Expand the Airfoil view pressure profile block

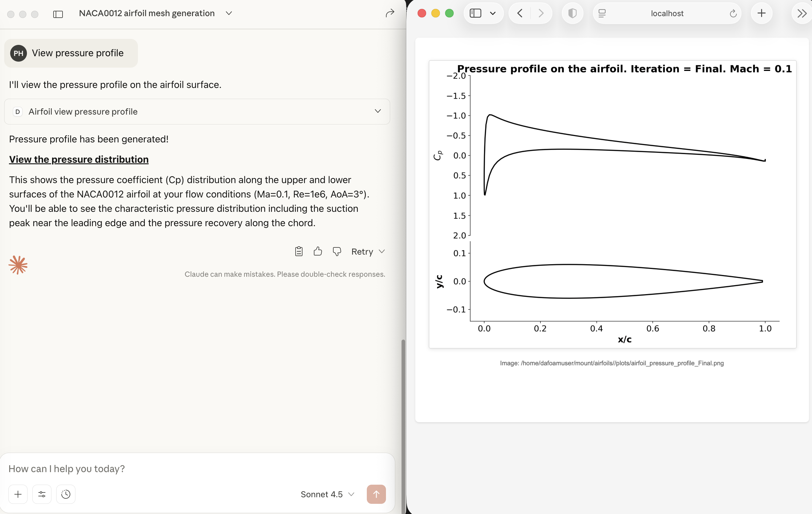pyautogui.click(x=378, y=111)
